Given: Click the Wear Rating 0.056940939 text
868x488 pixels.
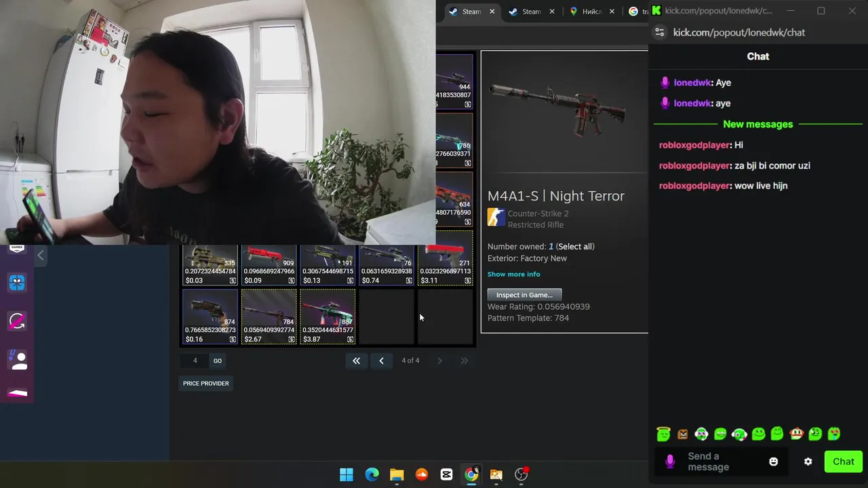Looking at the screenshot, I should click(538, 306).
